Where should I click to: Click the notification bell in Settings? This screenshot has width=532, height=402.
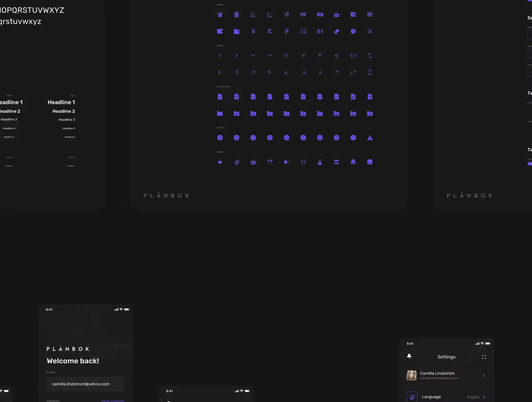coord(409,356)
